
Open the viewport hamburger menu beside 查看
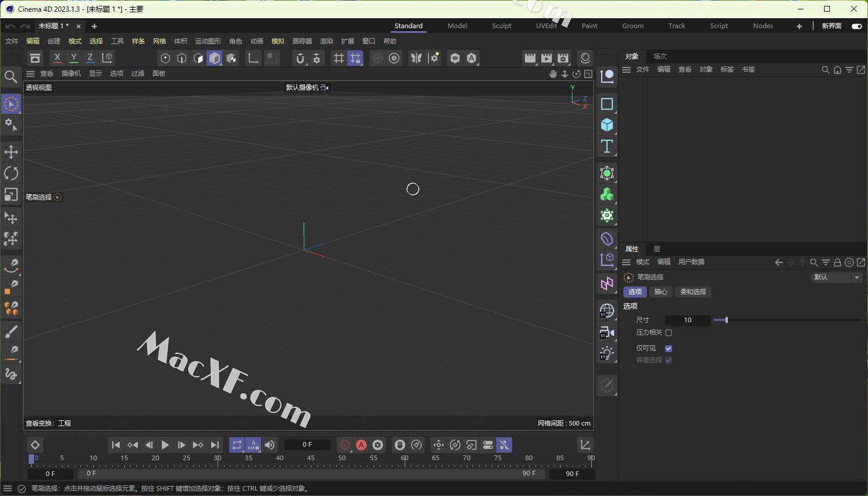(30, 73)
